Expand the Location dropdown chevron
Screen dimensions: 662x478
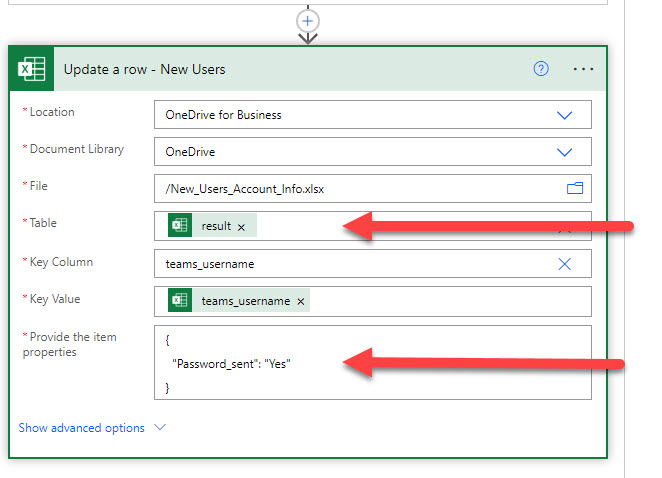coord(564,115)
